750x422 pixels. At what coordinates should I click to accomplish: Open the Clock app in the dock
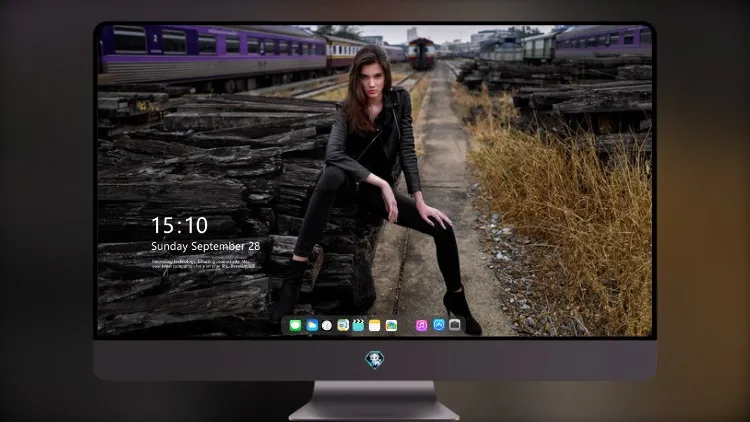pyautogui.click(x=327, y=326)
